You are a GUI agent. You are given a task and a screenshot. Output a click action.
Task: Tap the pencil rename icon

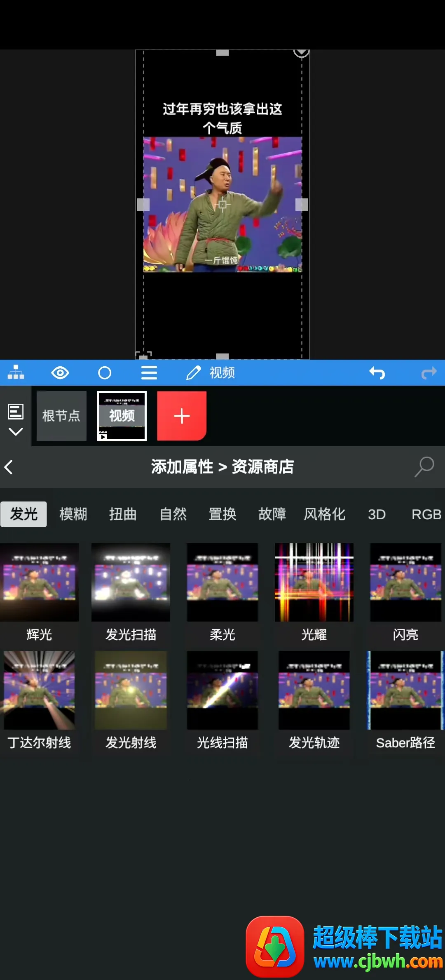click(x=193, y=373)
